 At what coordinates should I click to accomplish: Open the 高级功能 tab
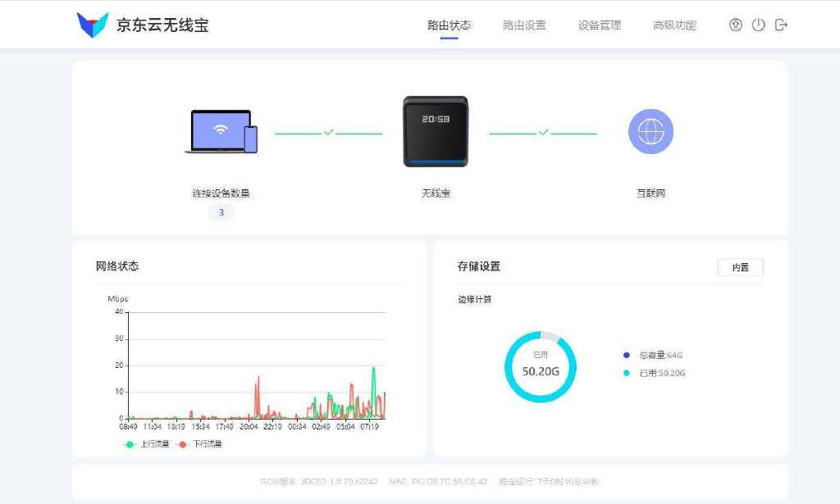674,25
